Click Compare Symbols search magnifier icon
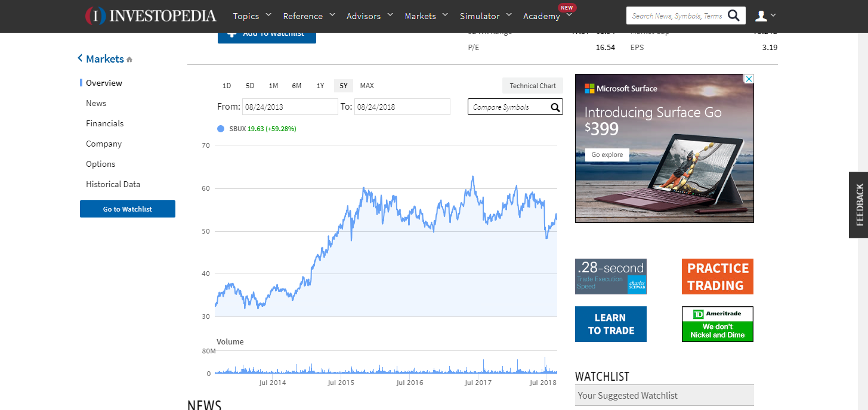 click(x=555, y=107)
